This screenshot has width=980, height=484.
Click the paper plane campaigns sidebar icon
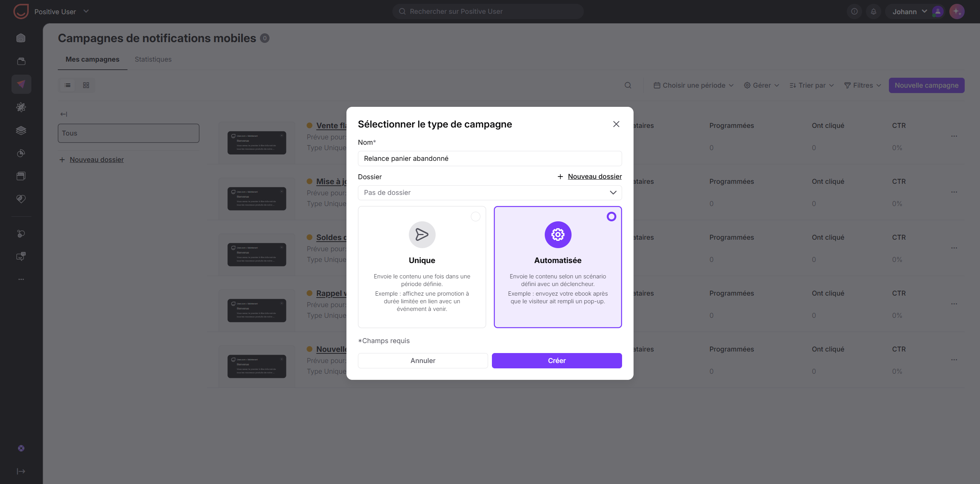click(21, 84)
